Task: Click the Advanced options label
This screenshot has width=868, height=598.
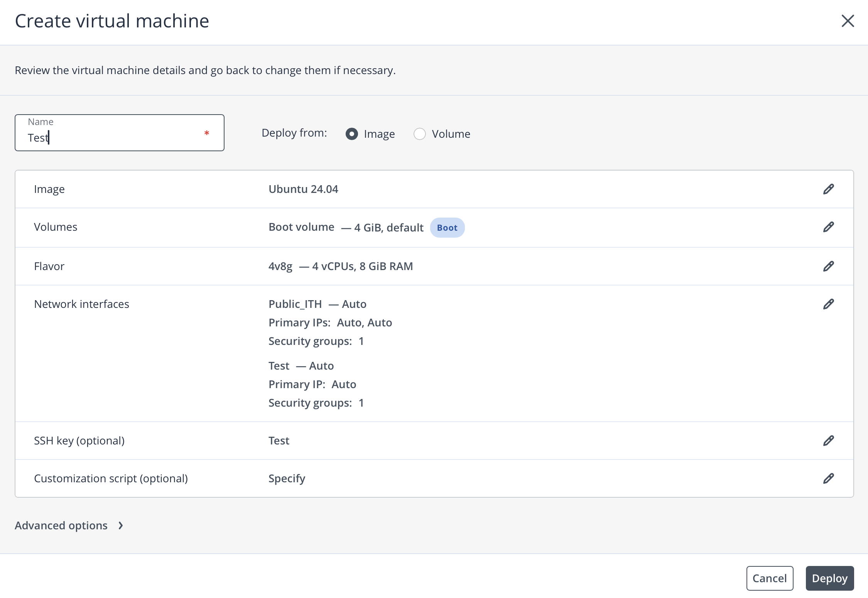Action: click(x=61, y=525)
